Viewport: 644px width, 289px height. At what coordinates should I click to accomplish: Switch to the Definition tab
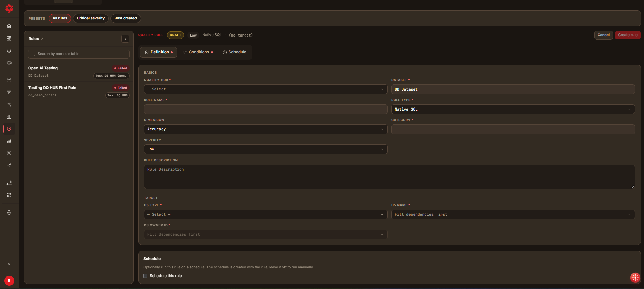tap(158, 52)
